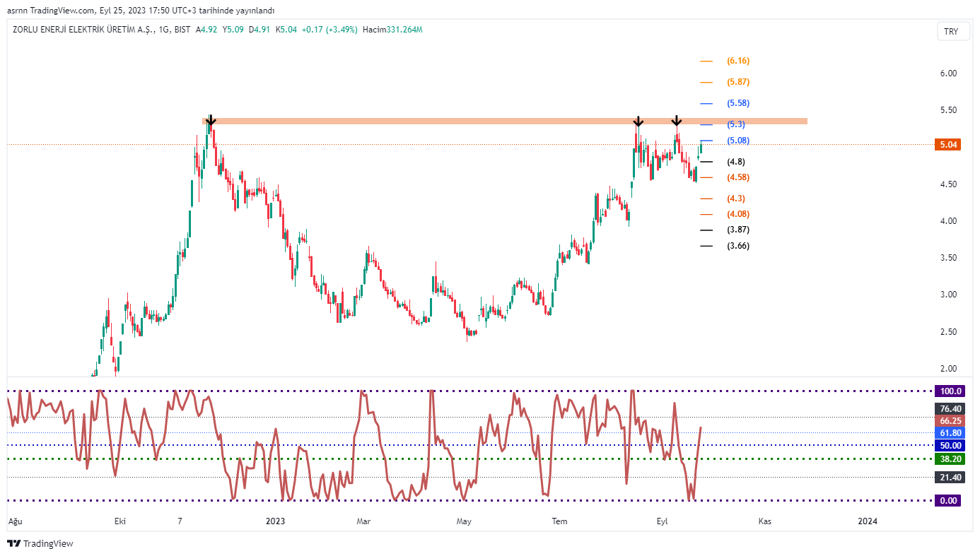Click the dark '21.40' oscillator level tag
The image size is (980, 556).
click(949, 478)
